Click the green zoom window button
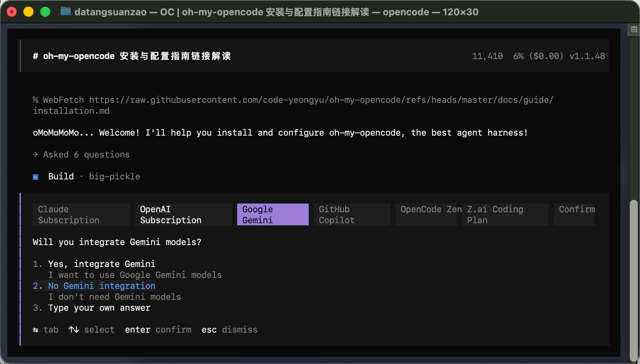 [x=45, y=12]
